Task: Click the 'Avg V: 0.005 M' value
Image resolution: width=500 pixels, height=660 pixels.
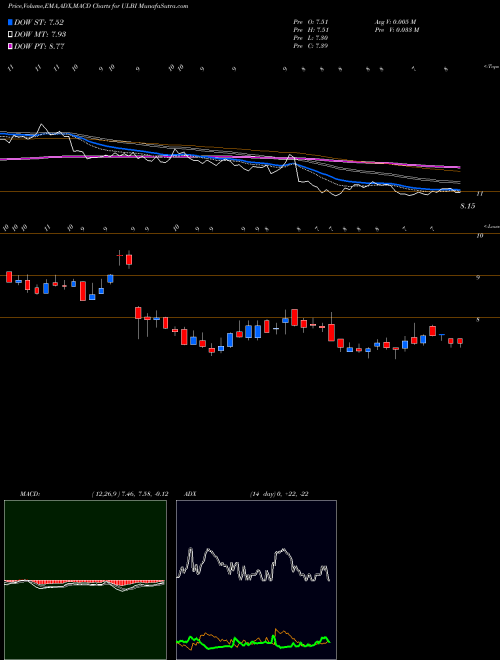Action: tap(395, 22)
